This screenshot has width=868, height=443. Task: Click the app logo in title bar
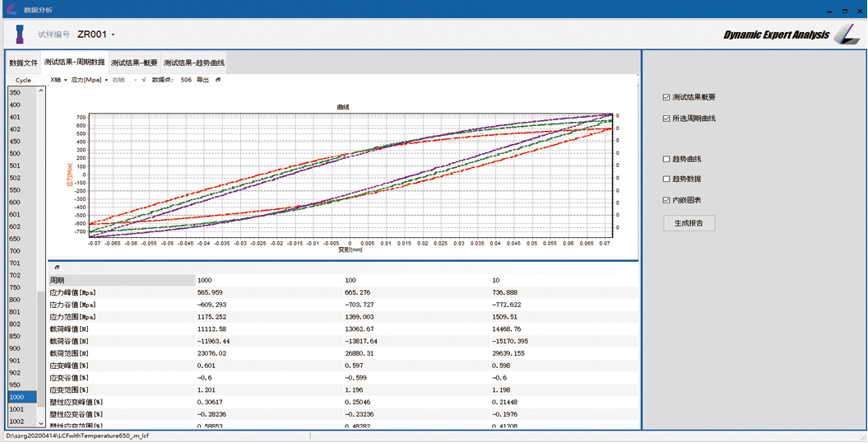[x=11, y=9]
